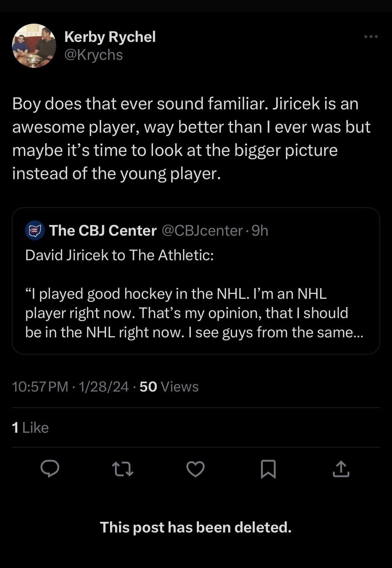Bookmark this post
The height and width of the screenshot is (568, 392).
coord(268,469)
